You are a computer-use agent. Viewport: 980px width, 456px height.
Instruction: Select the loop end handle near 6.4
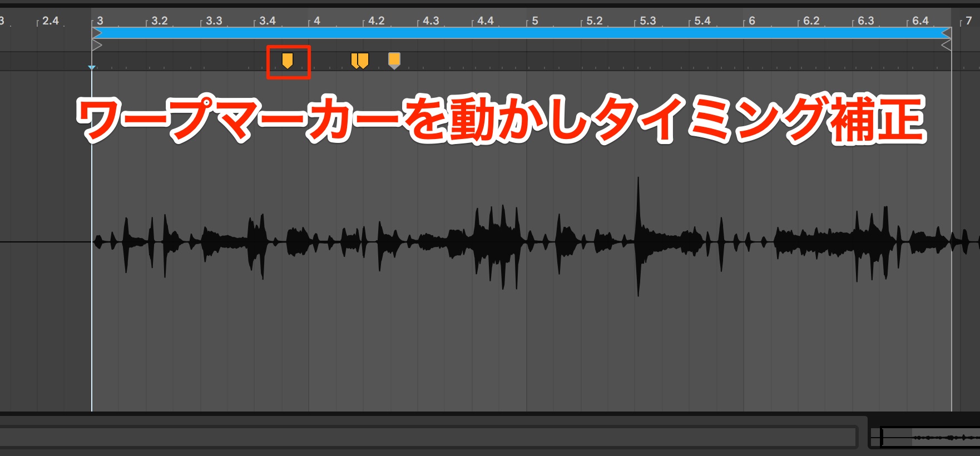[946, 33]
